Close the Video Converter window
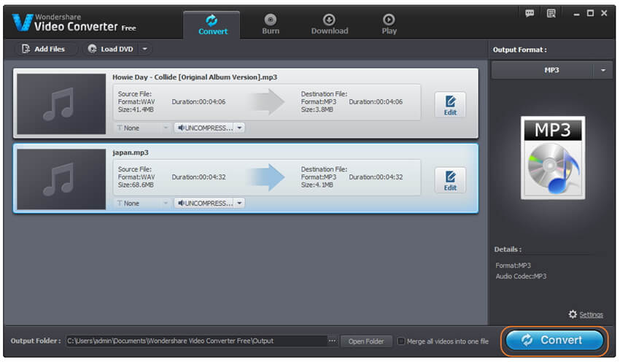The width and height of the screenshot is (620, 364). click(x=604, y=13)
